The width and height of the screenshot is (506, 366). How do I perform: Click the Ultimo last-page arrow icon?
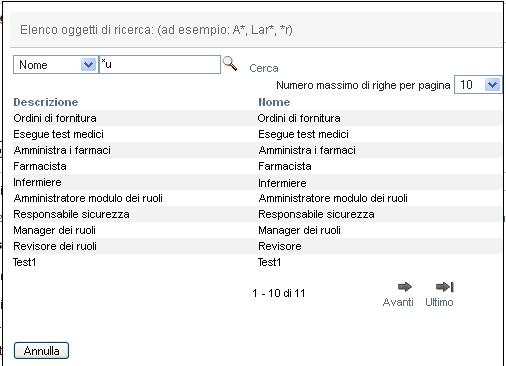[445, 287]
